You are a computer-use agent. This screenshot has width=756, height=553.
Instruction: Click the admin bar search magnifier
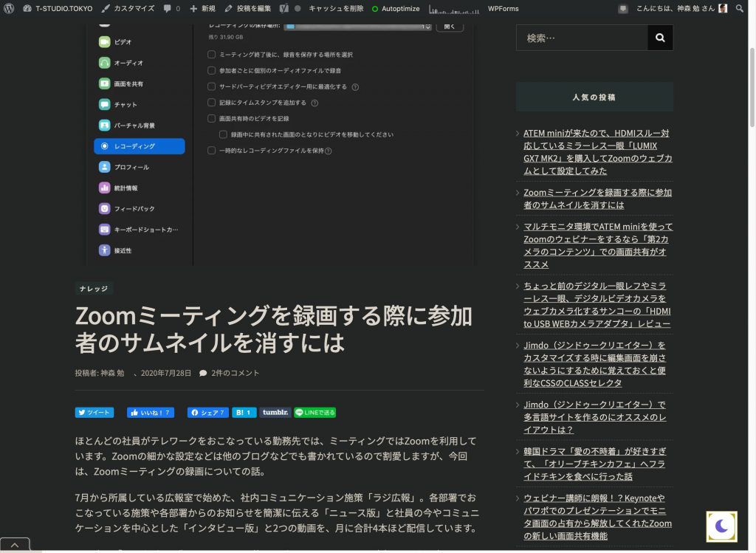click(740, 8)
